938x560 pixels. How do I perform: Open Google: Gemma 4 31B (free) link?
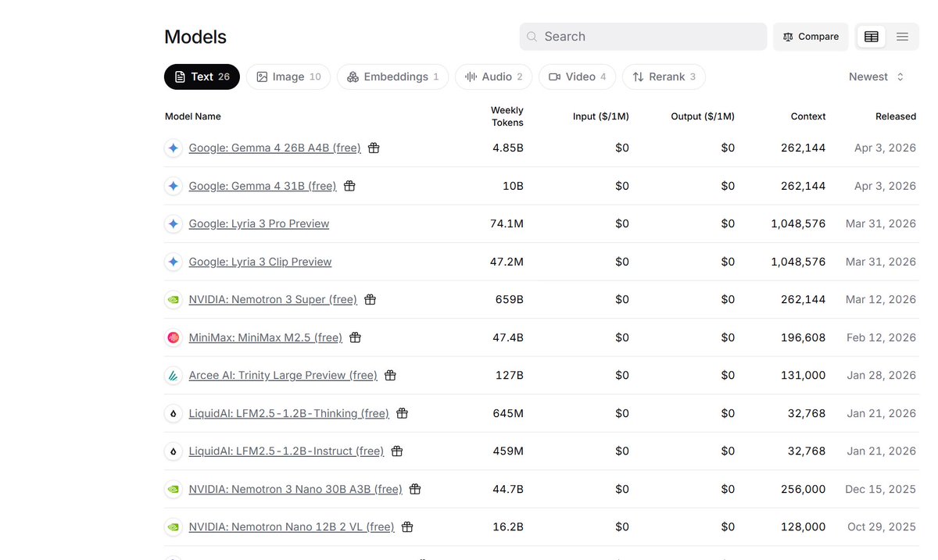(x=263, y=186)
